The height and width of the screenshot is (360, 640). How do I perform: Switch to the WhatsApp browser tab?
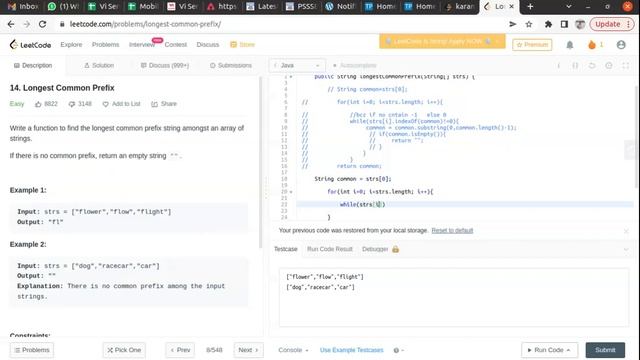pyautogui.click(x=63, y=7)
